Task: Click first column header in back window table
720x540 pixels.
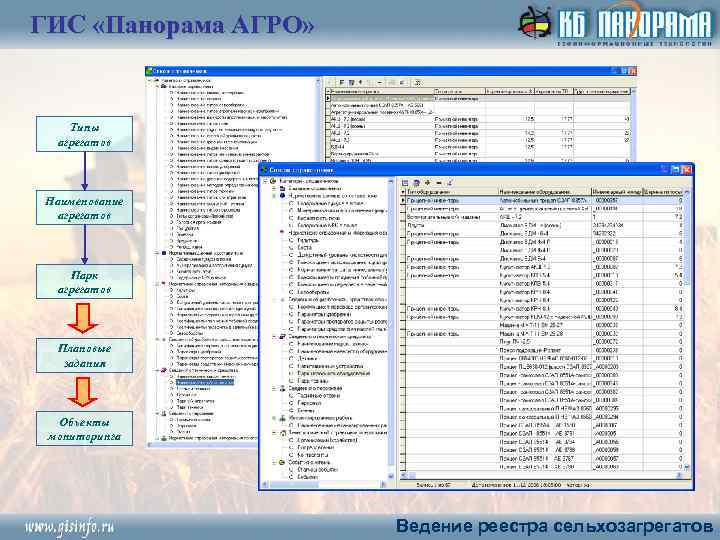Action: 382,91
